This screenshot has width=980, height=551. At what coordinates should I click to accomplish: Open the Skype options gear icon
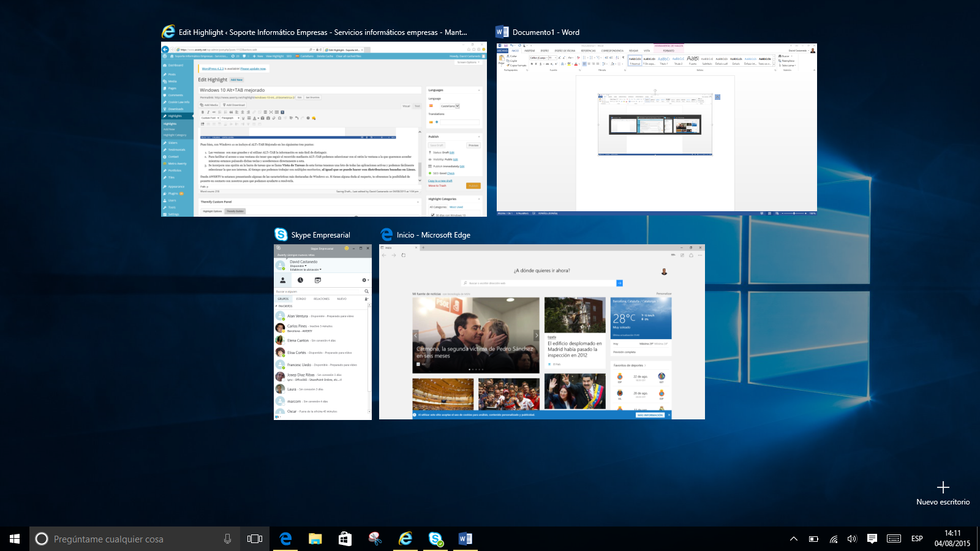364,280
